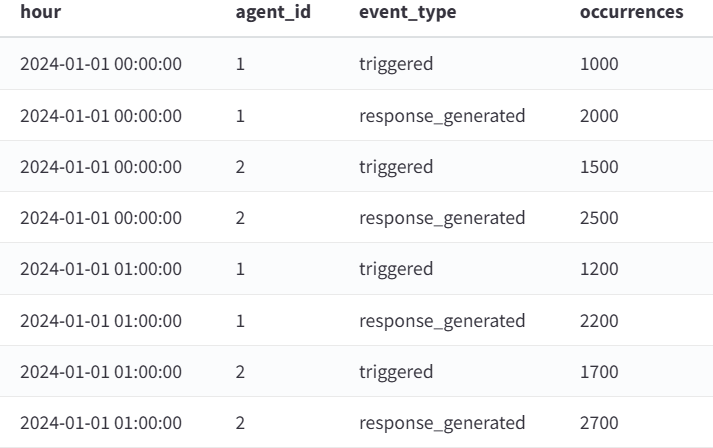Click the occurrences column header
This screenshot has width=713, height=448.
631,12
